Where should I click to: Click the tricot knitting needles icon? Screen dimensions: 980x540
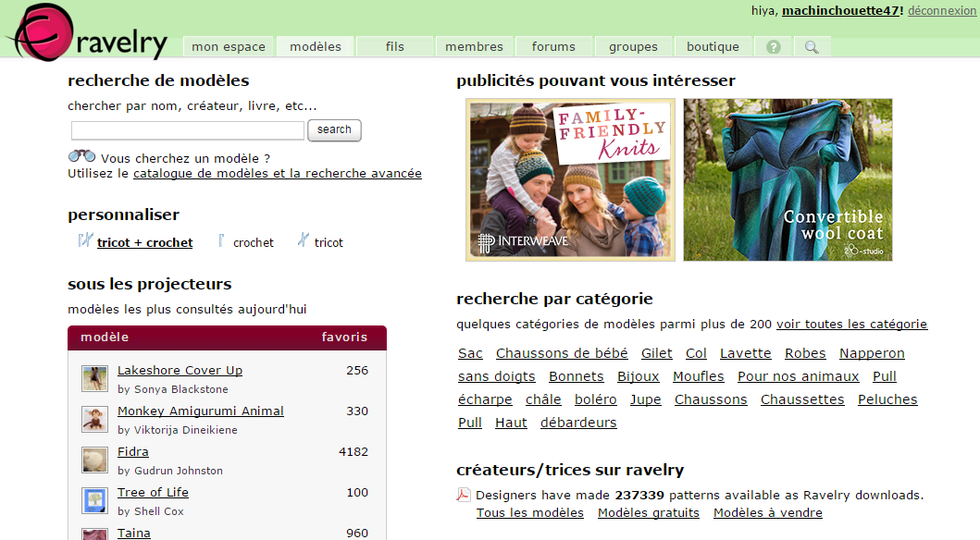coord(304,239)
